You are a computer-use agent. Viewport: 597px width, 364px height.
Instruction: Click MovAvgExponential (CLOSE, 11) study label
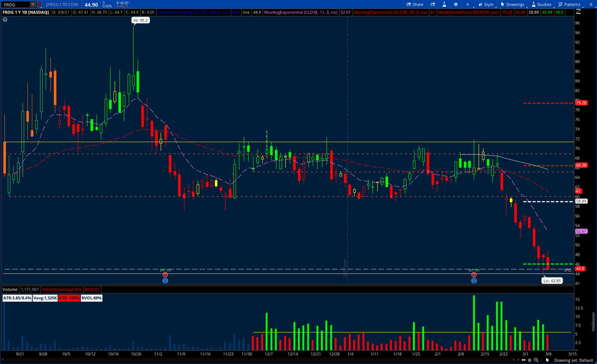[301, 11]
